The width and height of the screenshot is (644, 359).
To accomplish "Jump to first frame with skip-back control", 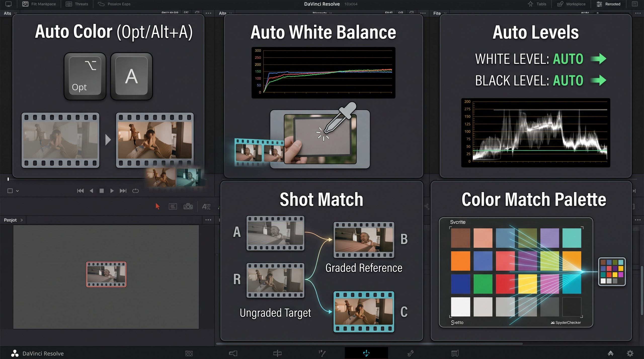I will (x=80, y=191).
